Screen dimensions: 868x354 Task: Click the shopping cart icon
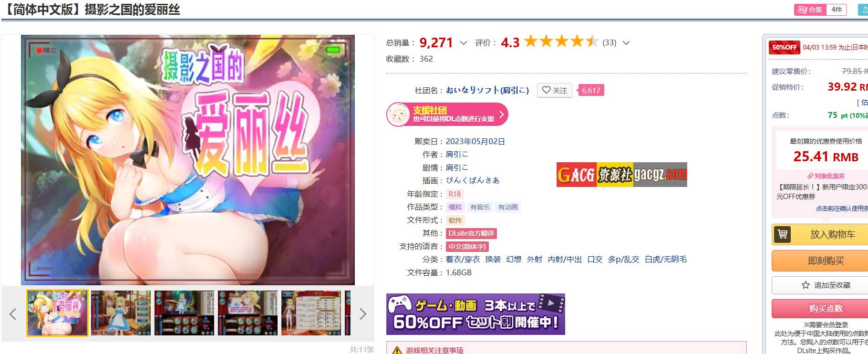click(x=782, y=234)
